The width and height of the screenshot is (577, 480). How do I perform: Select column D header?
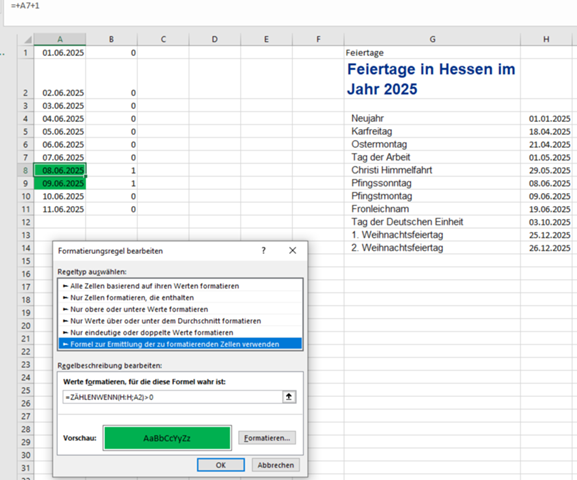[215, 39]
